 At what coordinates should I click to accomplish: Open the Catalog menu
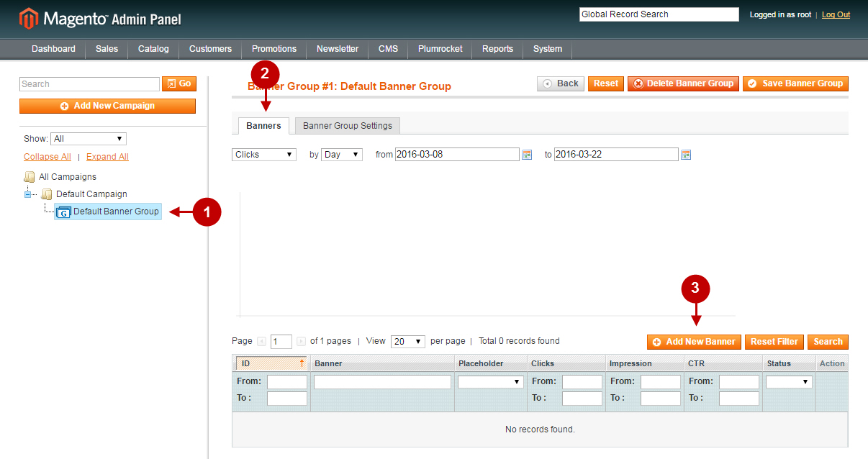point(153,49)
